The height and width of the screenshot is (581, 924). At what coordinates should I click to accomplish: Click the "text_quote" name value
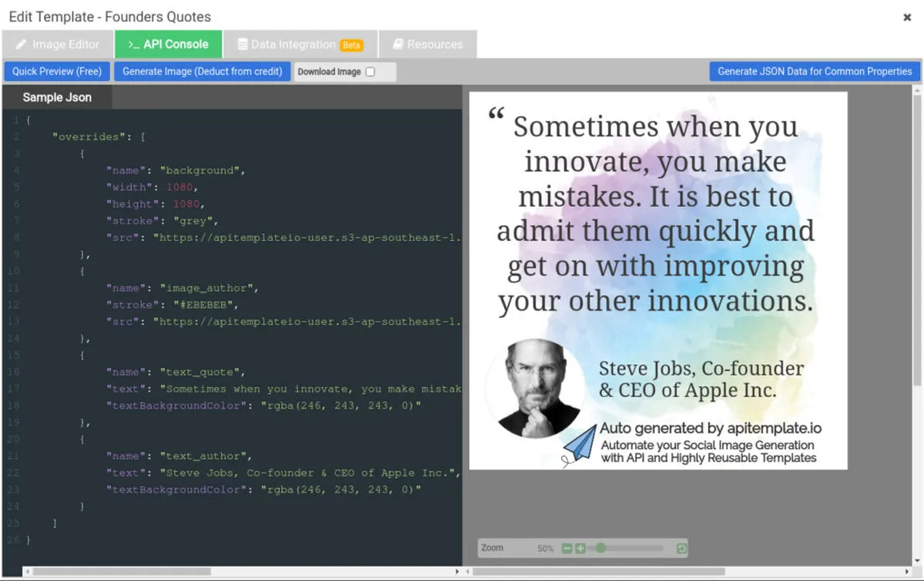202,372
